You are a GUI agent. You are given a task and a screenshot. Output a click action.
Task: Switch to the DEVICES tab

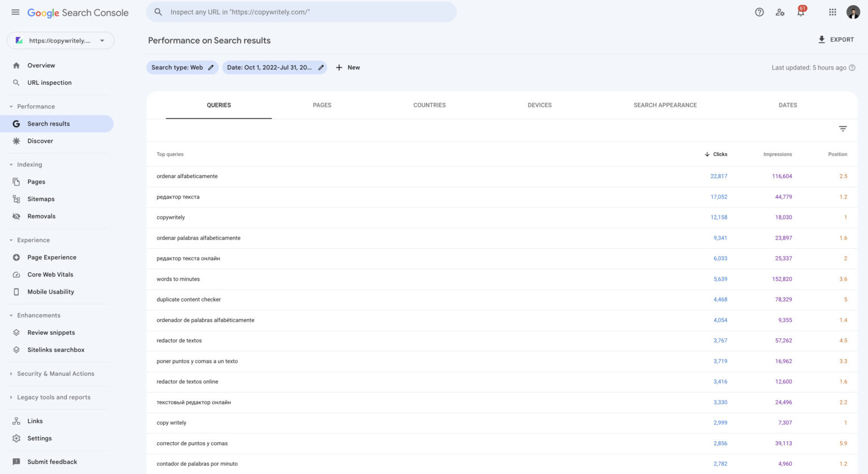coord(539,105)
